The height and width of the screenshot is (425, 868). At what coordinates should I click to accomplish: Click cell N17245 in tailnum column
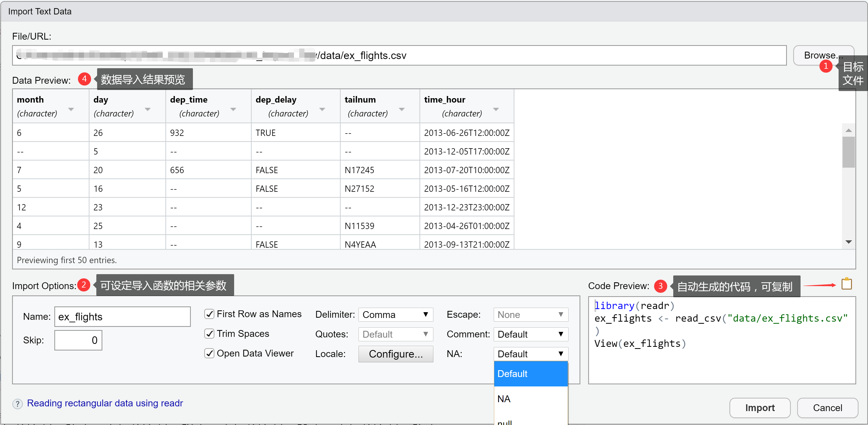tap(380, 170)
